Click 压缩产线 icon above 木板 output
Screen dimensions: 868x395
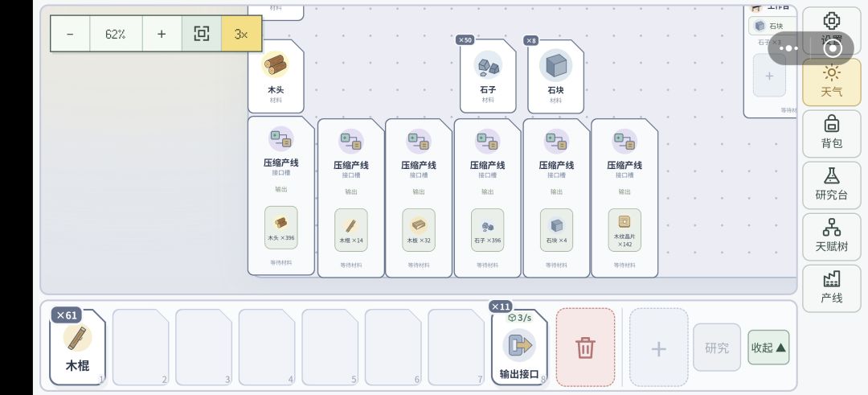(419, 142)
